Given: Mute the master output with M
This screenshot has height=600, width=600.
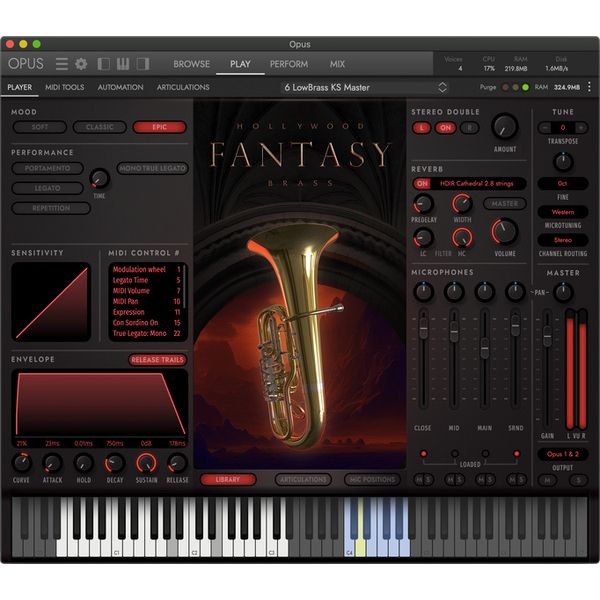Looking at the screenshot, I should click(548, 480).
